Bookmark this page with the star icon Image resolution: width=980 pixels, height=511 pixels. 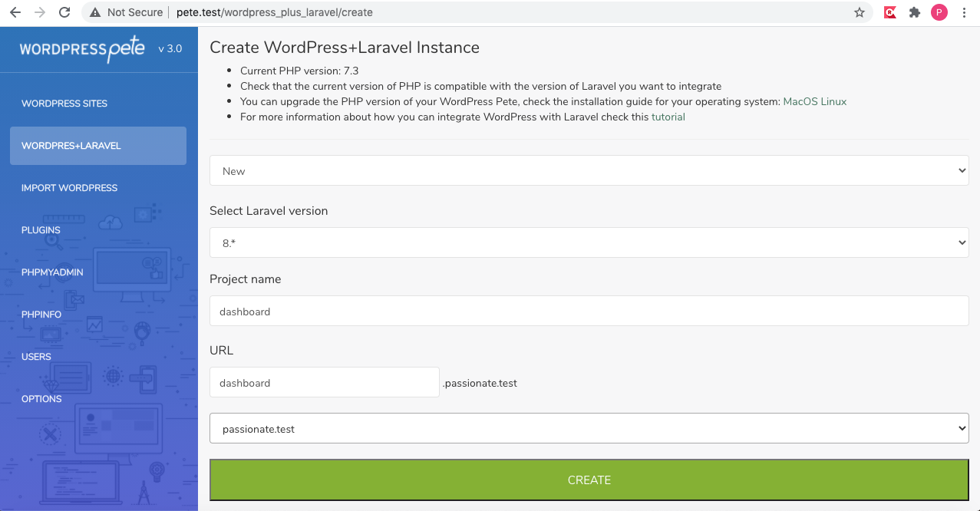[860, 12]
